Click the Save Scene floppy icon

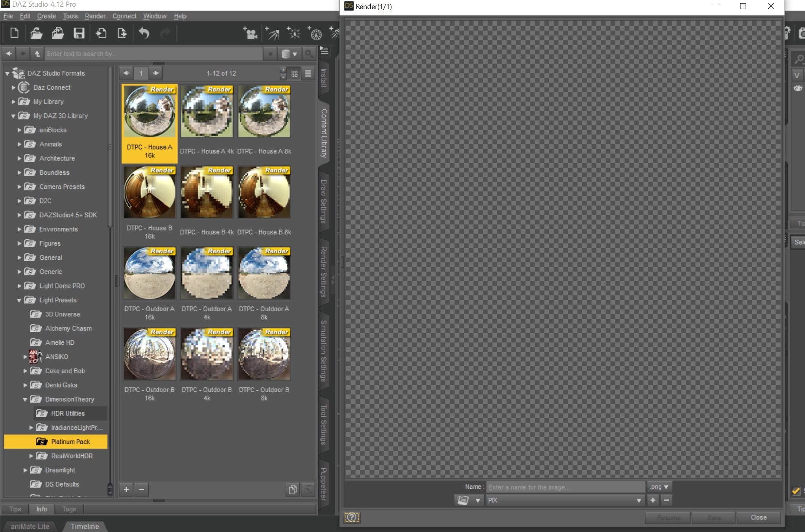click(79, 33)
